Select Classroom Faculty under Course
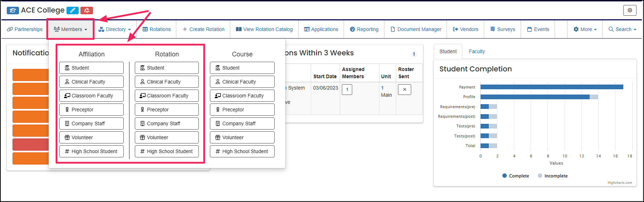 (x=242, y=96)
